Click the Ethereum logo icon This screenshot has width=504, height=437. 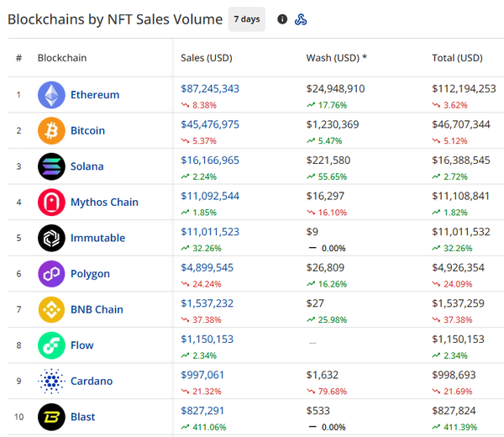pyautogui.click(x=51, y=95)
